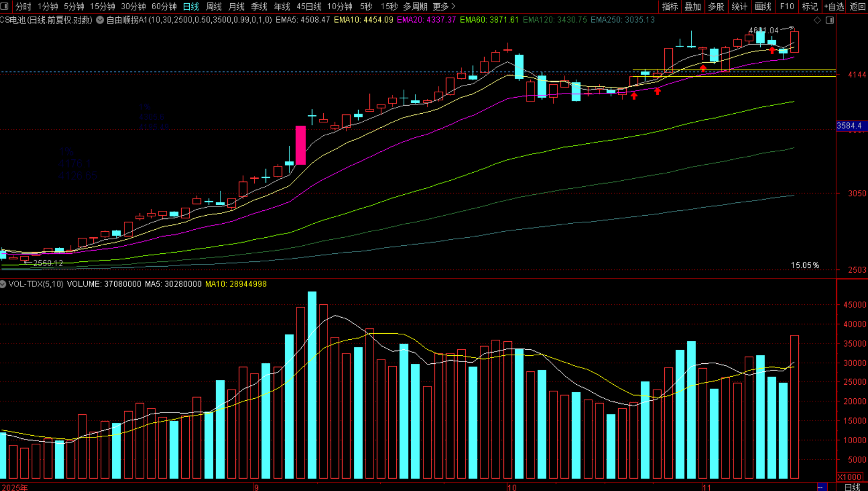
Task: Switch to 月线 monthly chart
Action: point(236,6)
